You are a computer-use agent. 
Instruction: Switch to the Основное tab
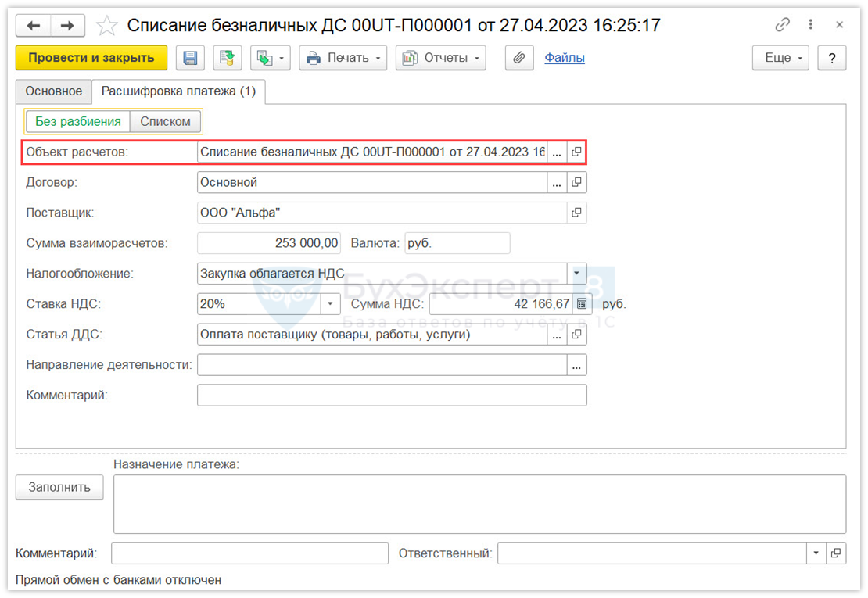point(54,91)
